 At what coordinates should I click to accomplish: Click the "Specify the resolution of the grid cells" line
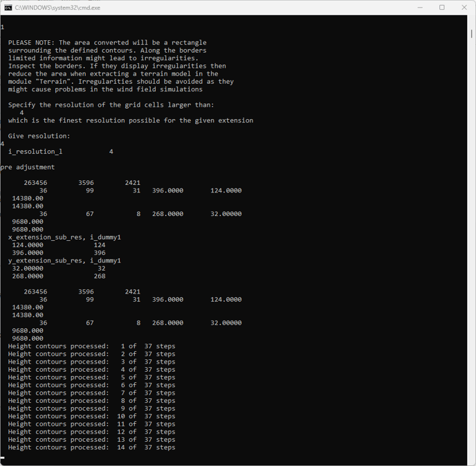111,105
